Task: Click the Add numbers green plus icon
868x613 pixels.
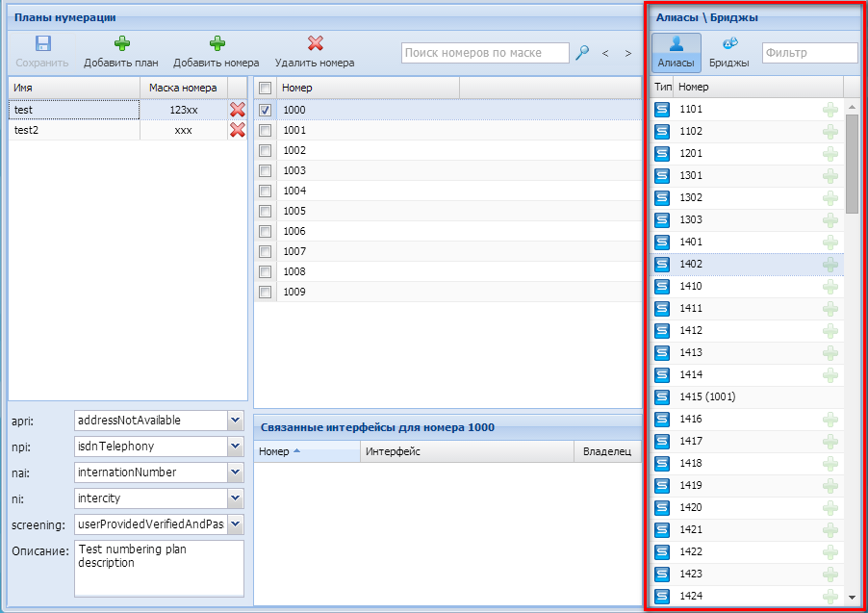Action: [x=217, y=44]
